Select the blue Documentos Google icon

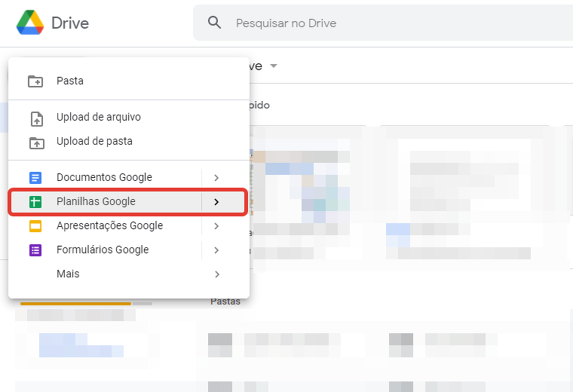click(x=35, y=178)
